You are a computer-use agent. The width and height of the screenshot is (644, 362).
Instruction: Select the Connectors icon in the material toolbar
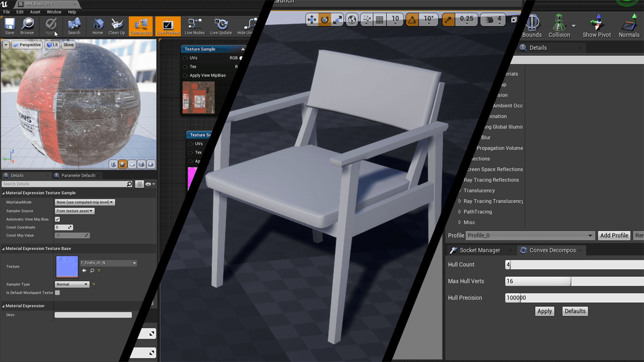[x=141, y=25]
